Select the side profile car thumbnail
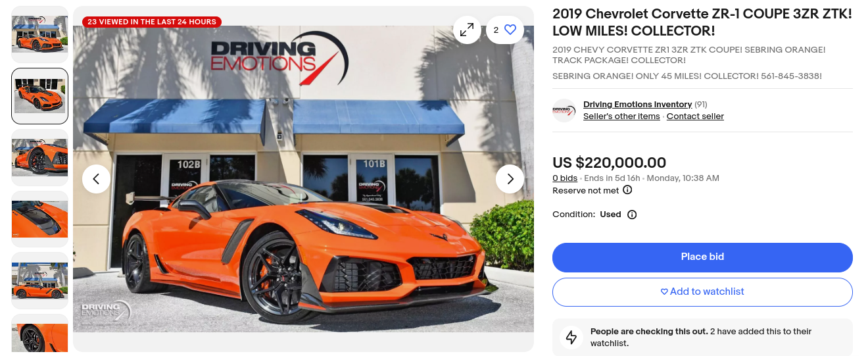Screen dimensions: 868x356 click(39, 281)
